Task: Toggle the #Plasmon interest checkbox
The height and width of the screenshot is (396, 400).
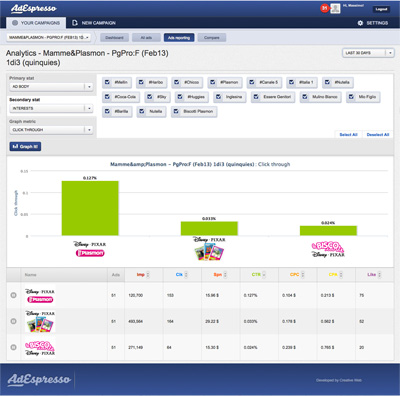Action: coord(213,82)
